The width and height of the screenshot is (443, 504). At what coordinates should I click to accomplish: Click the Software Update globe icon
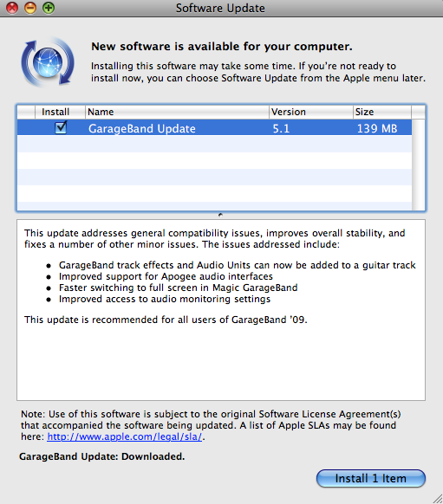click(x=48, y=62)
